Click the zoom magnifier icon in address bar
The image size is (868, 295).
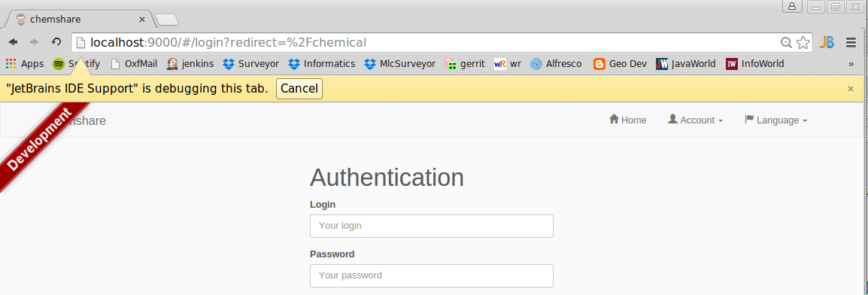pyautogui.click(x=786, y=43)
